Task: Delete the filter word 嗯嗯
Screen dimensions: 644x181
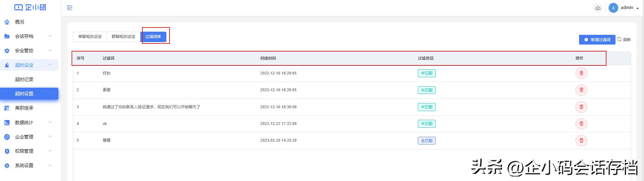Action: [581, 141]
